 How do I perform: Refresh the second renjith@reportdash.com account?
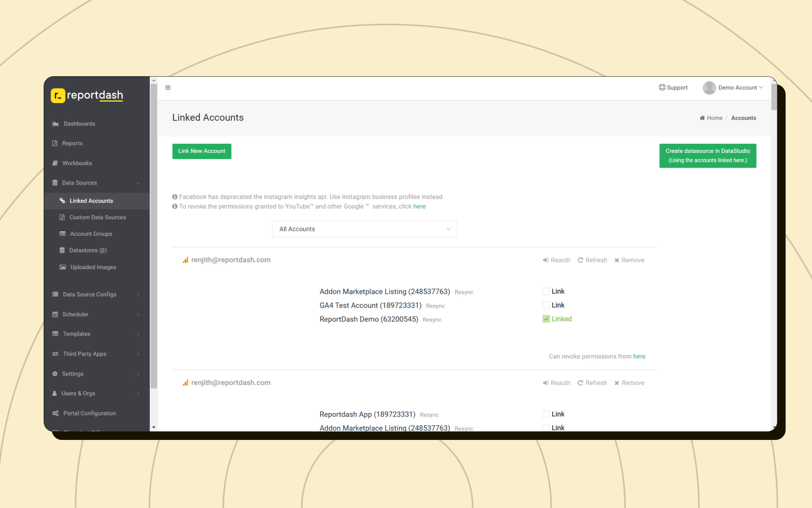(592, 383)
